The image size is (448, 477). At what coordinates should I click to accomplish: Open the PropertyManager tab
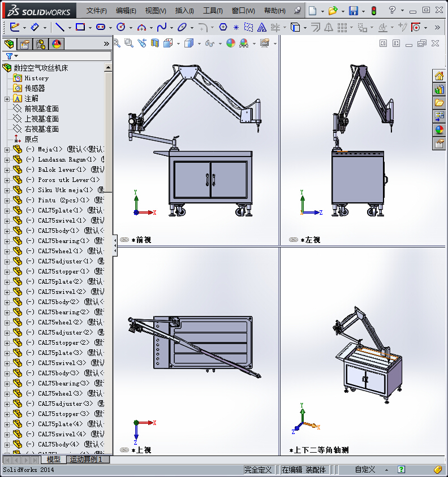pyautogui.click(x=25, y=44)
